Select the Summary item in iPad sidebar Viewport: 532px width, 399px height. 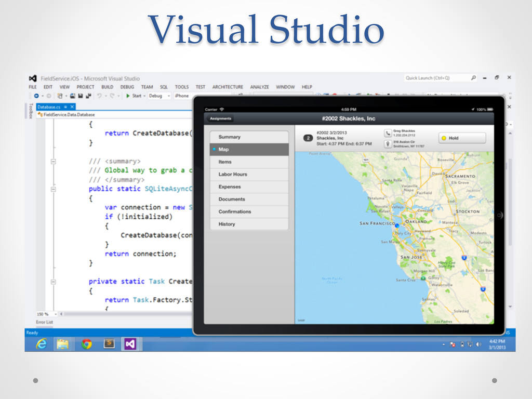[249, 137]
